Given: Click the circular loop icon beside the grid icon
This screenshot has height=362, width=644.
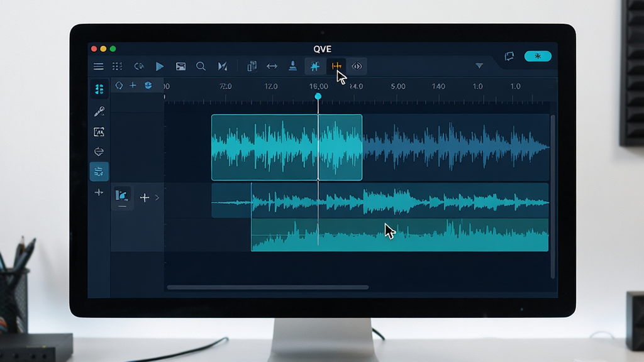Looking at the screenshot, I should (139, 66).
